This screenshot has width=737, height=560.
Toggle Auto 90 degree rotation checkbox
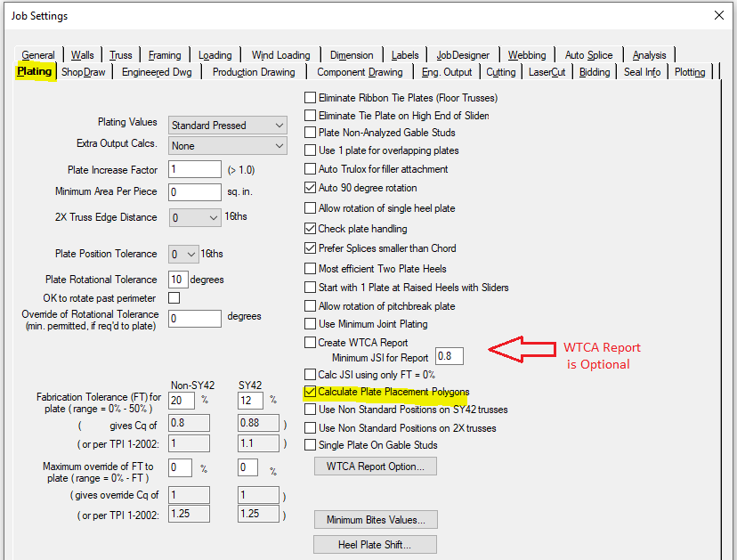tap(311, 188)
